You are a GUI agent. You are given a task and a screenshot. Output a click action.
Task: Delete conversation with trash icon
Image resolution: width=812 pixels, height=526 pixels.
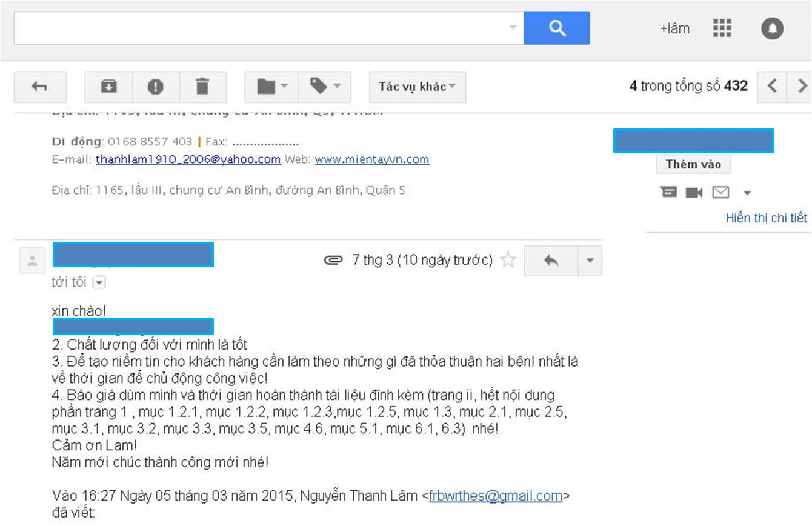(202, 87)
